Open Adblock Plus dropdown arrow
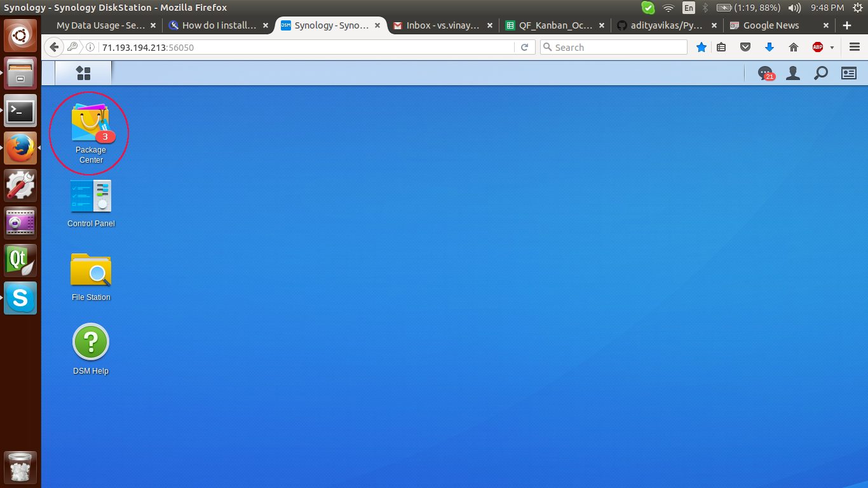Image resolution: width=868 pixels, height=488 pixels. click(x=832, y=48)
